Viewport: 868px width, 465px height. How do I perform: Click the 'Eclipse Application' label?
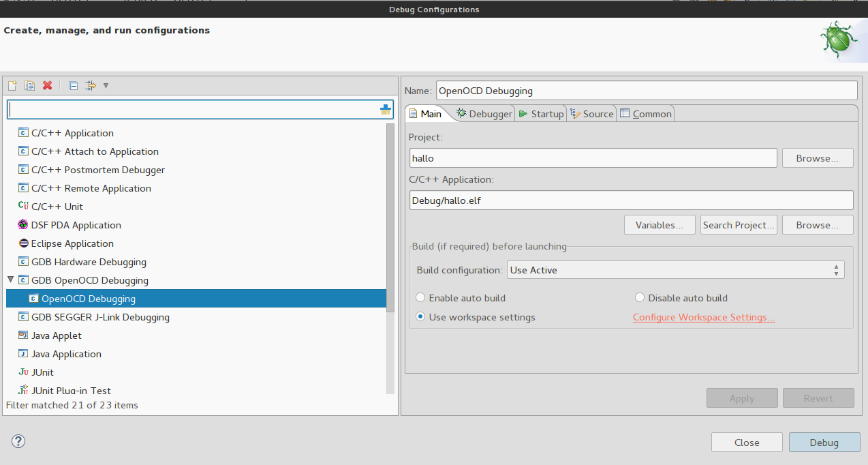[x=72, y=243]
